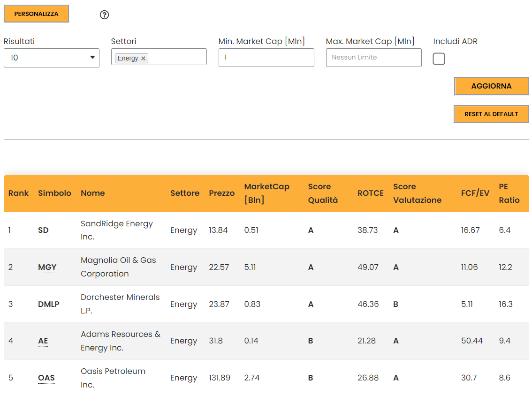Screen dimensions: 532x395
Task: Click price value 22.57
Action: (x=219, y=267)
